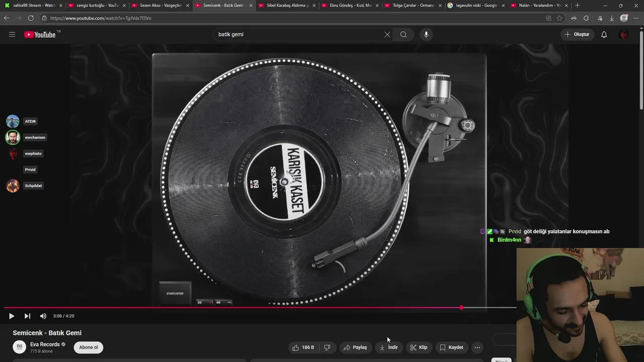Bookmark the page with the star icon
Viewport: 644px width, 362px height.
point(559,18)
